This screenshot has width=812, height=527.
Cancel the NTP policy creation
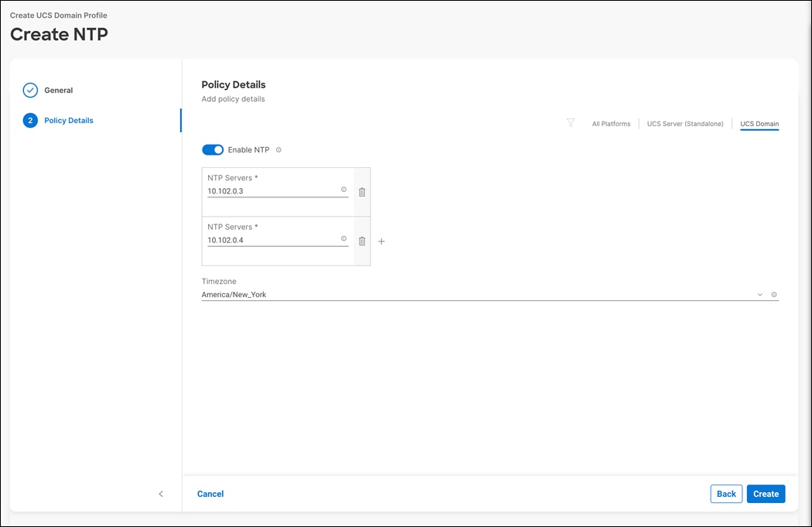(210, 493)
